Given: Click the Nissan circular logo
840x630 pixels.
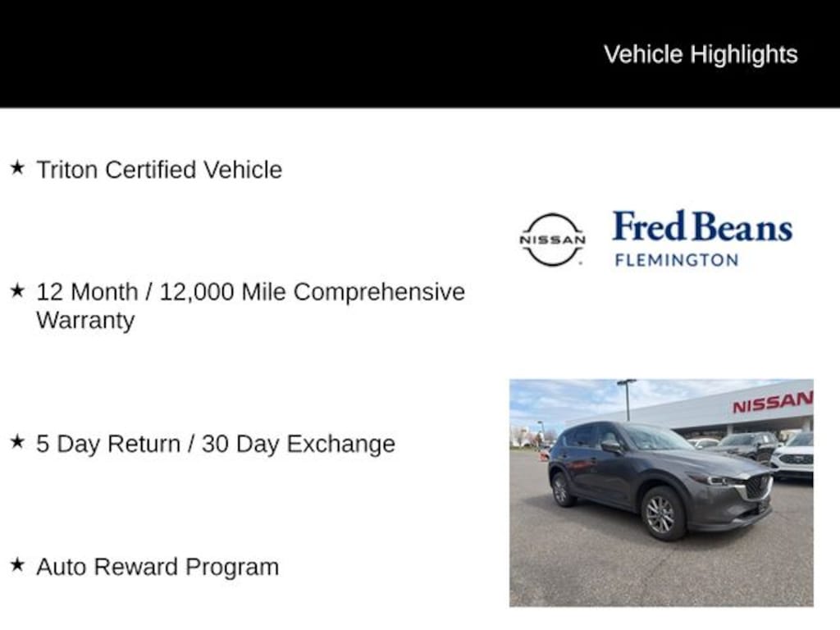Looking at the screenshot, I should pos(552,240).
